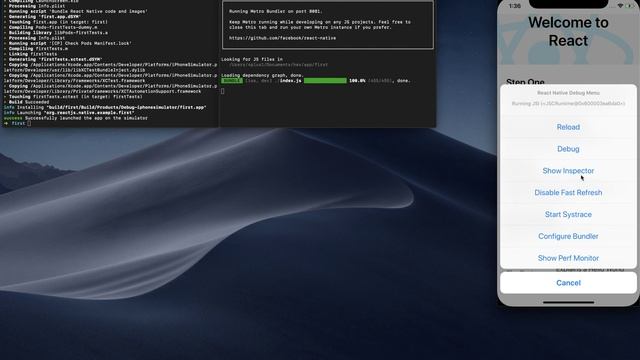Tap Disable Fast Refresh
The image size is (640, 360).
(x=568, y=193)
